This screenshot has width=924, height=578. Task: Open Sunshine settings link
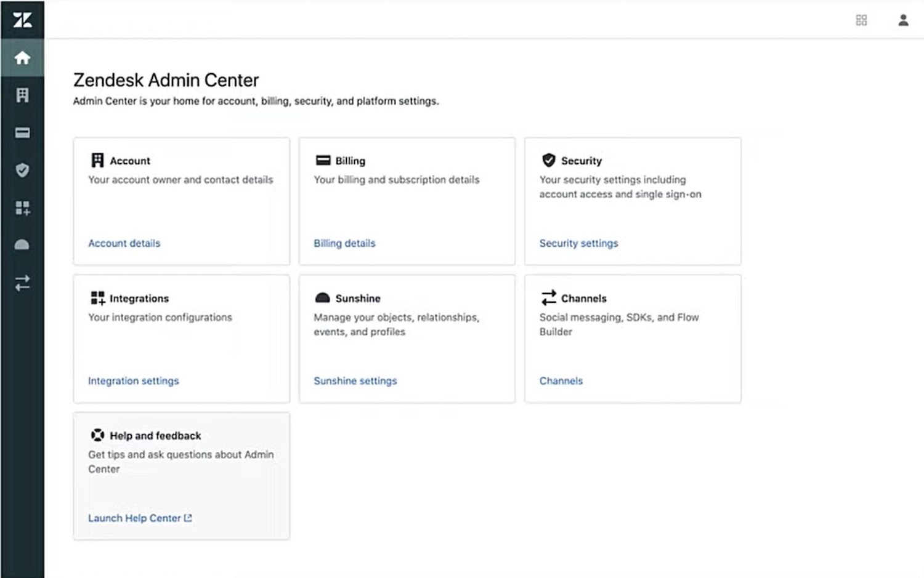[x=355, y=381]
